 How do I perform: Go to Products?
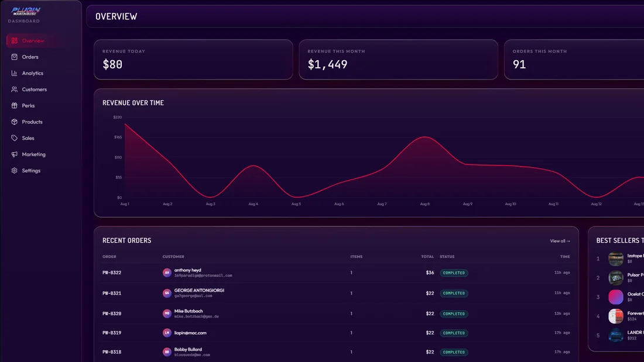(40, 122)
